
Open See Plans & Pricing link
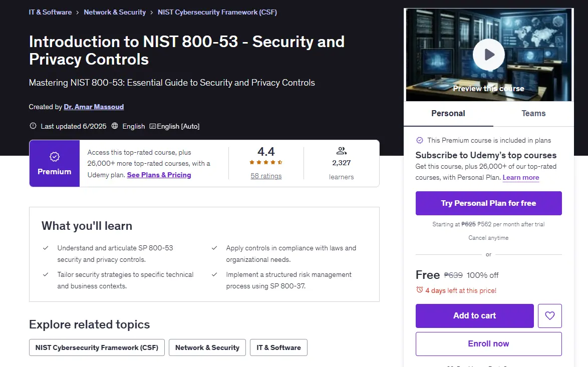click(159, 175)
